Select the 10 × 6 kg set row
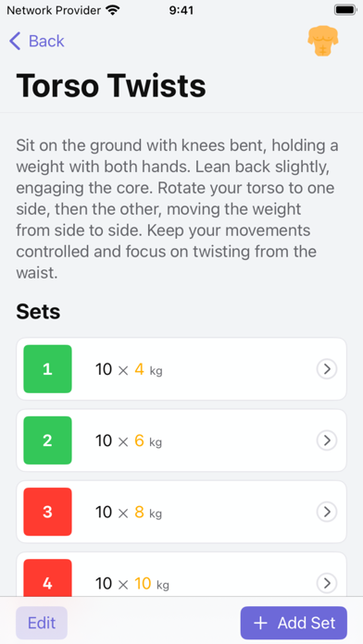 pyautogui.click(x=181, y=440)
